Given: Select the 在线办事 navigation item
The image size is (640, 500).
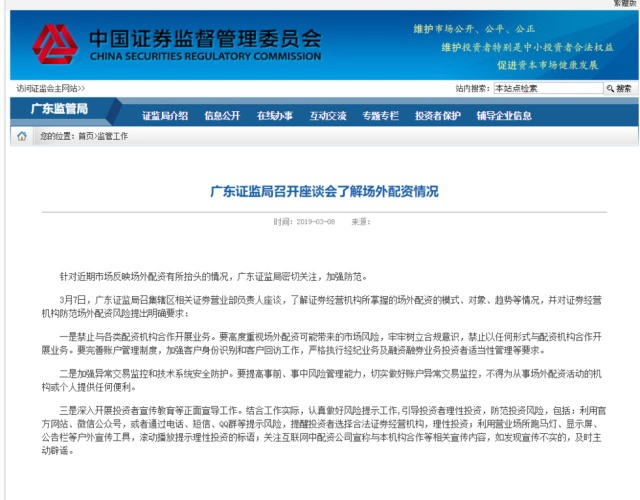Looking at the screenshot, I should click(275, 115).
